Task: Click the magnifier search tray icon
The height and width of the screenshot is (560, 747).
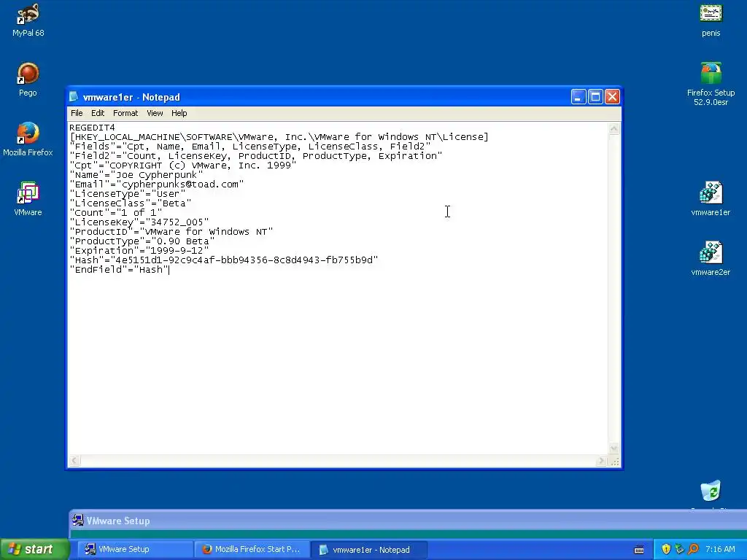Action: pos(693,549)
